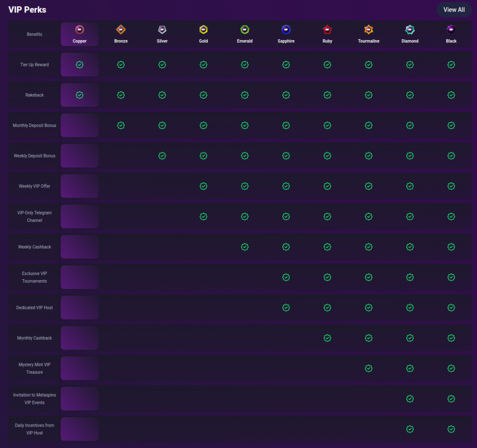Select the Sapphire tier badge icon
Viewport: 477px width, 448px height.
click(286, 30)
